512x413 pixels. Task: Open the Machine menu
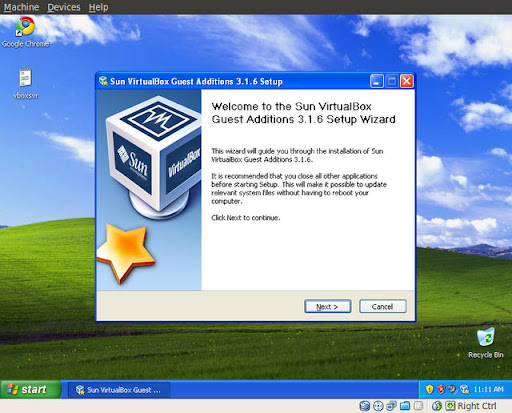21,7
